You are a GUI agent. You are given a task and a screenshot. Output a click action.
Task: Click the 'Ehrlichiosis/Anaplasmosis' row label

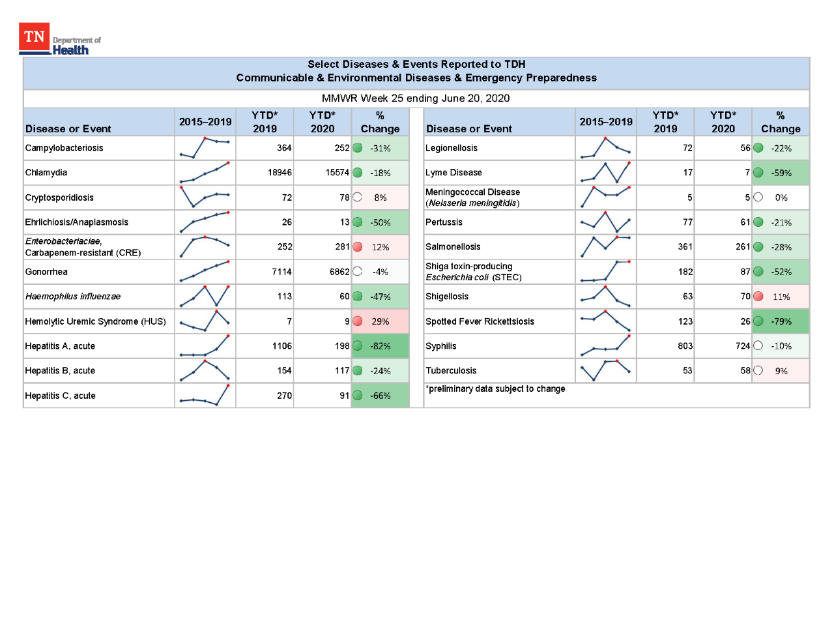click(77, 222)
